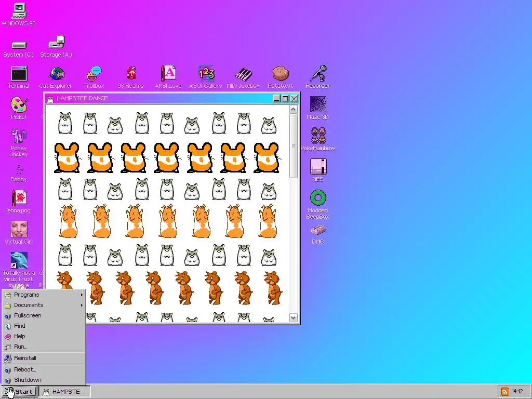
Task: Maximize the HAMPSTER DANCE window
Action: [285, 98]
